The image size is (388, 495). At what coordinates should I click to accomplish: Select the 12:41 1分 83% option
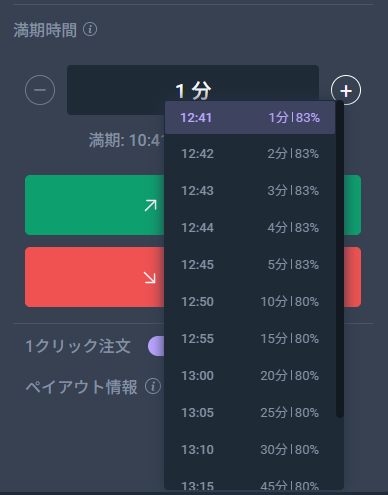pyautogui.click(x=250, y=117)
